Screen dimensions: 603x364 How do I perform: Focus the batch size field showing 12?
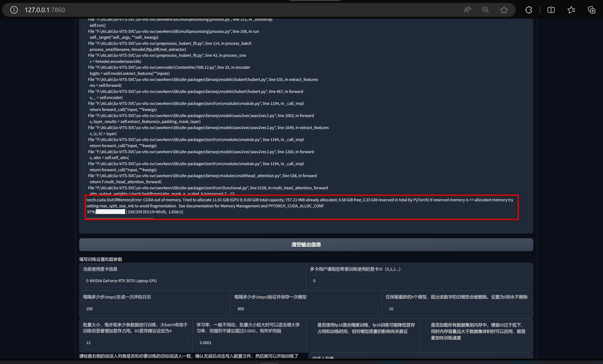(136, 343)
